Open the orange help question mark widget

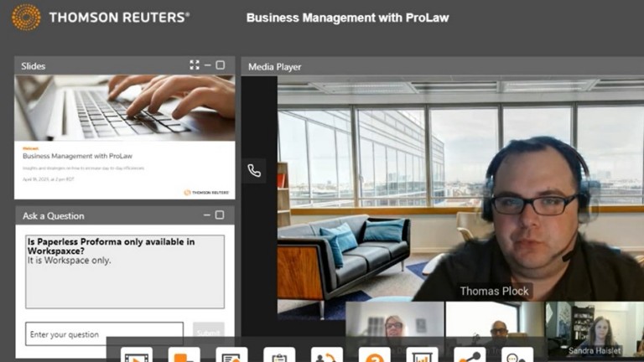374,355
